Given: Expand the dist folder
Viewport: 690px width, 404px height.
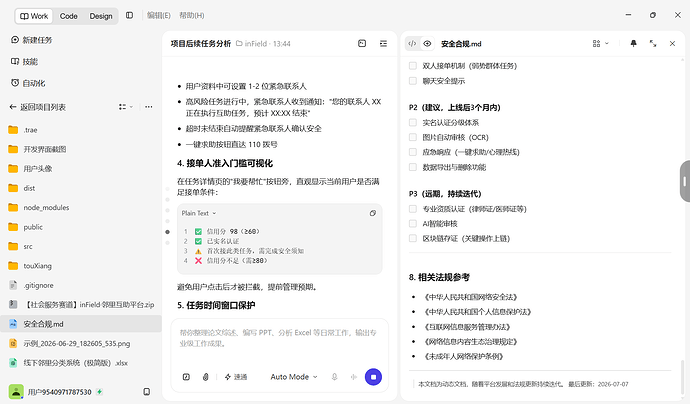Looking at the screenshot, I should tap(81, 188).
